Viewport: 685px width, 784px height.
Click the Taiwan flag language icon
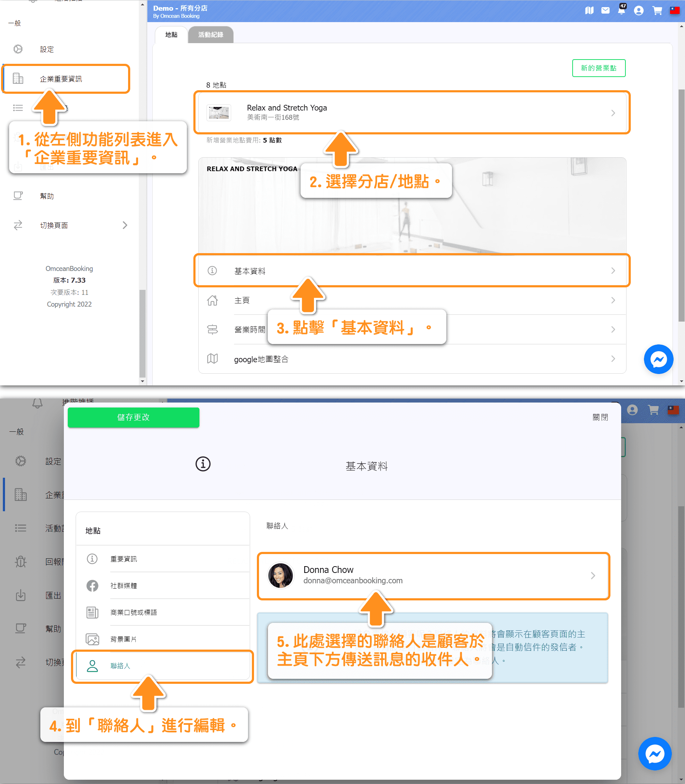click(x=674, y=10)
